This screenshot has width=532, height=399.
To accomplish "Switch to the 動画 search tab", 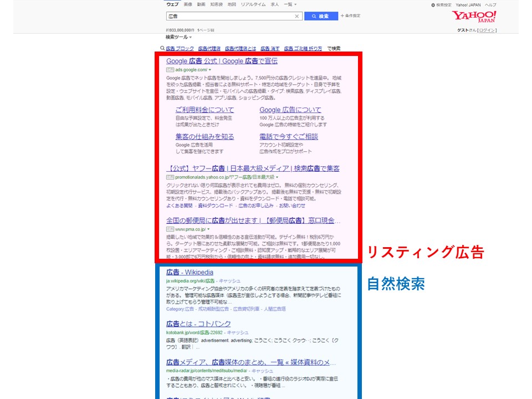I will 201,4.
